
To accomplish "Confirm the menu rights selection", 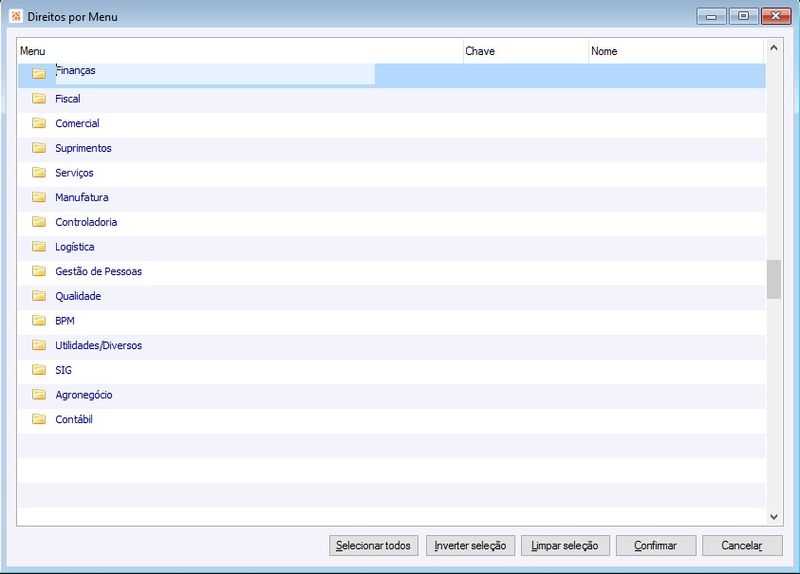I will tap(656, 545).
